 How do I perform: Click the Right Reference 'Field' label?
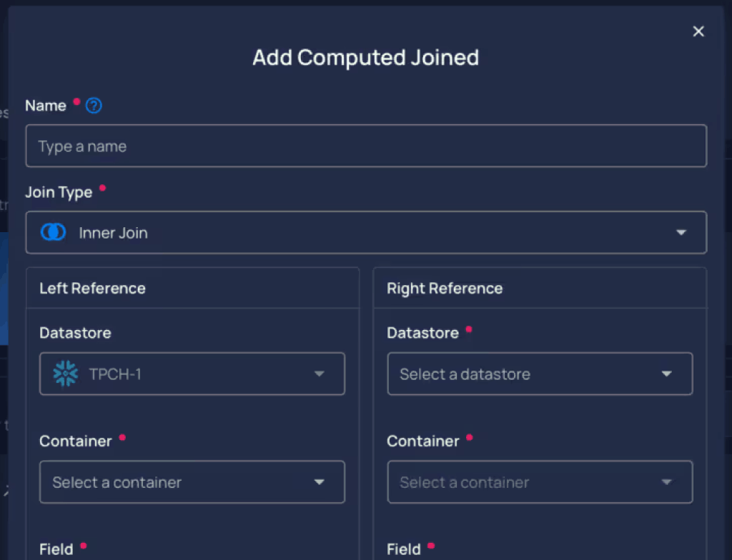[x=404, y=549]
